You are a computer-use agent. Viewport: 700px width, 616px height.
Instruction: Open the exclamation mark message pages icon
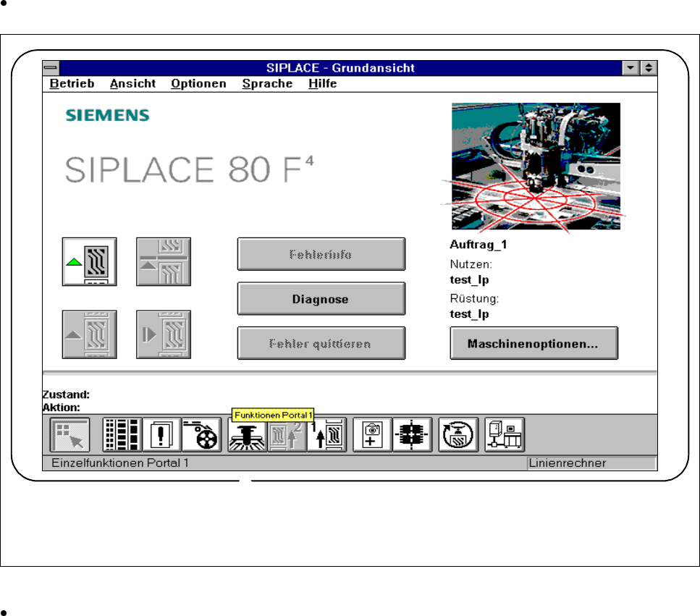[x=161, y=435]
